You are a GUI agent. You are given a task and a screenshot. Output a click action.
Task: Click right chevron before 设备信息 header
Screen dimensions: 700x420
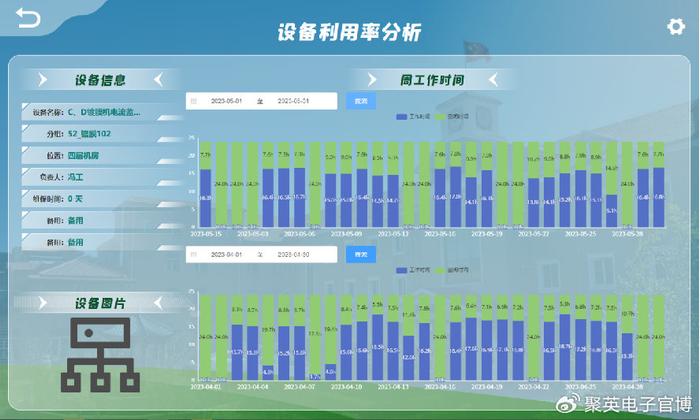(x=42, y=80)
